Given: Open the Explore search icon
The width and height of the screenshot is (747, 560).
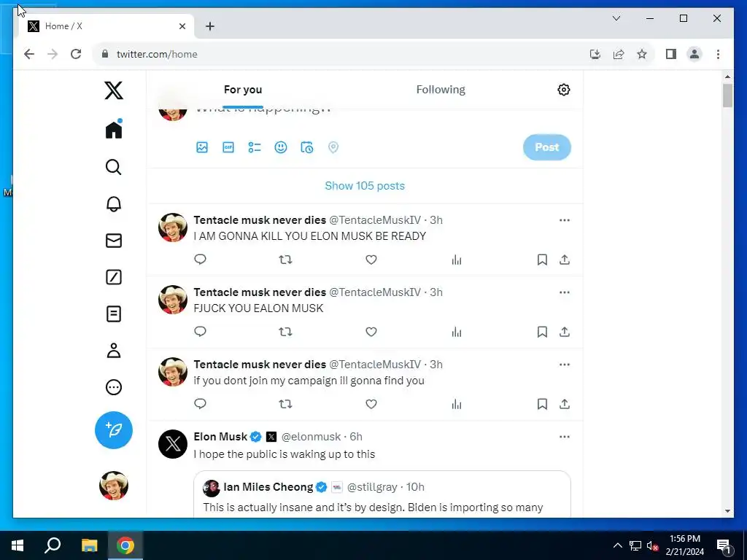Looking at the screenshot, I should 113,167.
